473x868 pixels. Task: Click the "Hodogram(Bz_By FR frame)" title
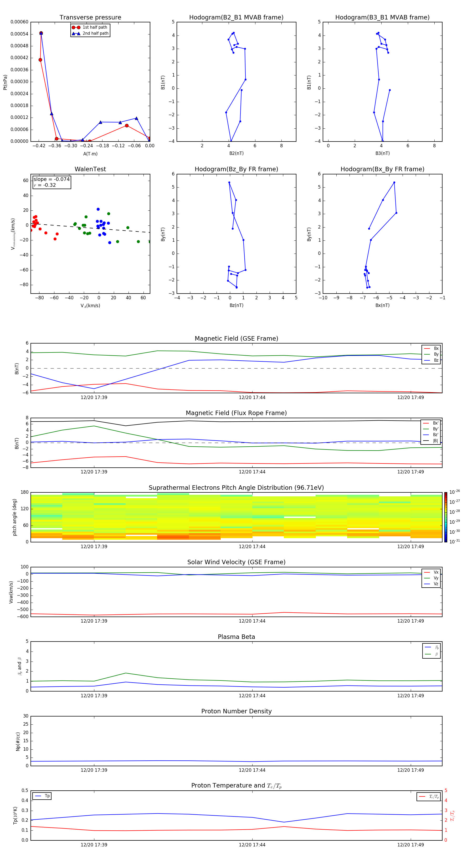click(x=236, y=169)
